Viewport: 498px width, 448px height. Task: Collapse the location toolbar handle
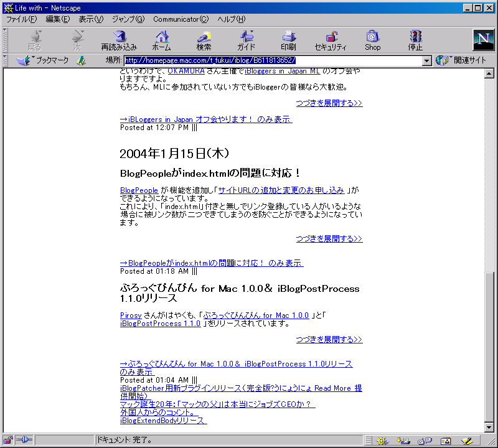(x=5, y=60)
